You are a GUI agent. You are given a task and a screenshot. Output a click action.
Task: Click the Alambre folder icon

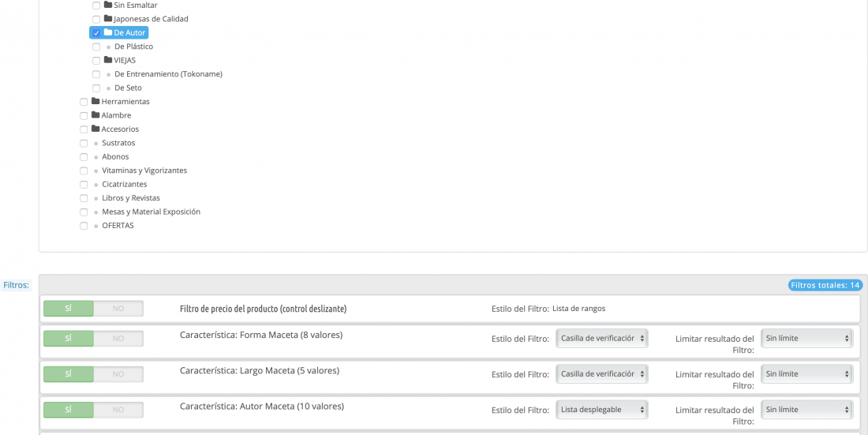[95, 114]
